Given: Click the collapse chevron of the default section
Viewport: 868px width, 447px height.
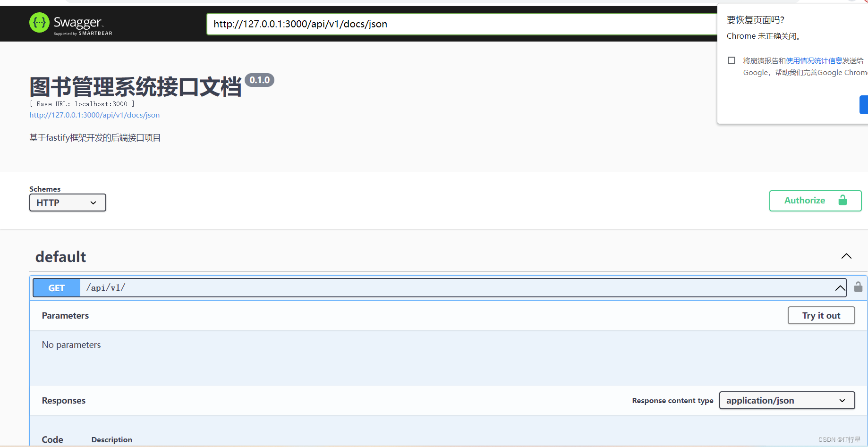Looking at the screenshot, I should tap(846, 256).
